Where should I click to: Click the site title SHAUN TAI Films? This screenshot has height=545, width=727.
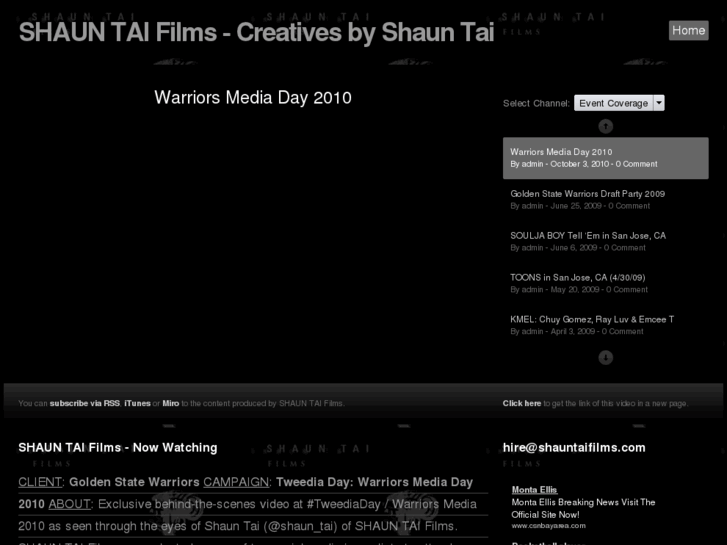[x=256, y=32]
